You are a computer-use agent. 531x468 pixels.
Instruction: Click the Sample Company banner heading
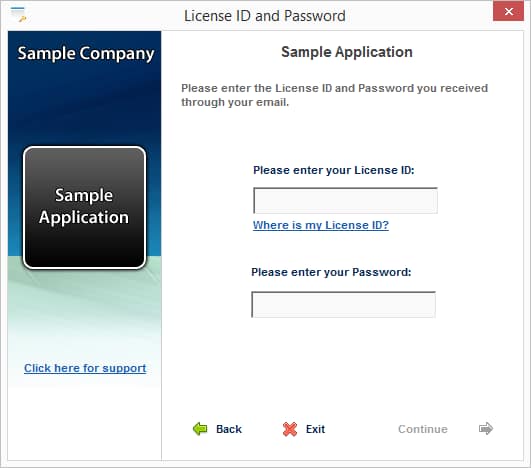(x=86, y=54)
